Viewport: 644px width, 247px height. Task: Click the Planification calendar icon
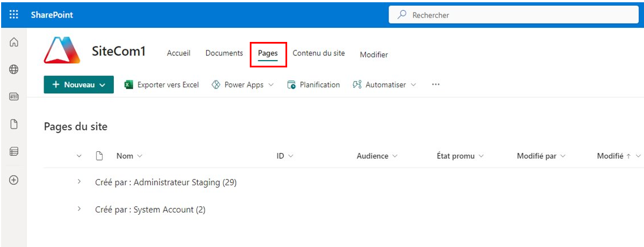[x=292, y=84]
